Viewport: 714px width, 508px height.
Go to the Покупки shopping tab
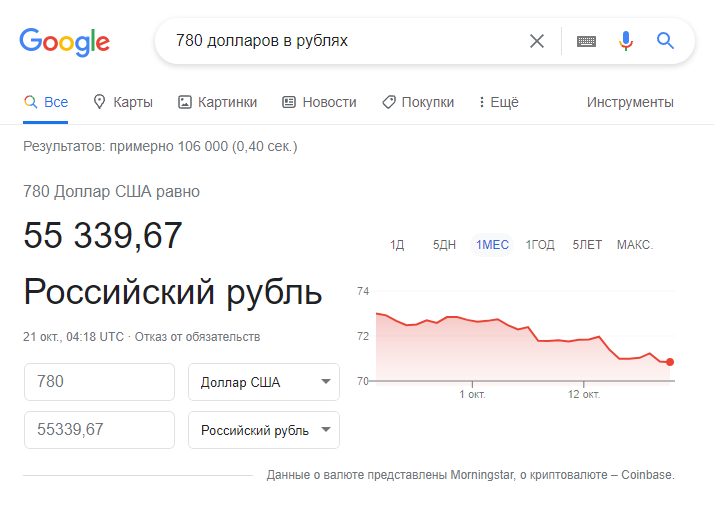418,102
